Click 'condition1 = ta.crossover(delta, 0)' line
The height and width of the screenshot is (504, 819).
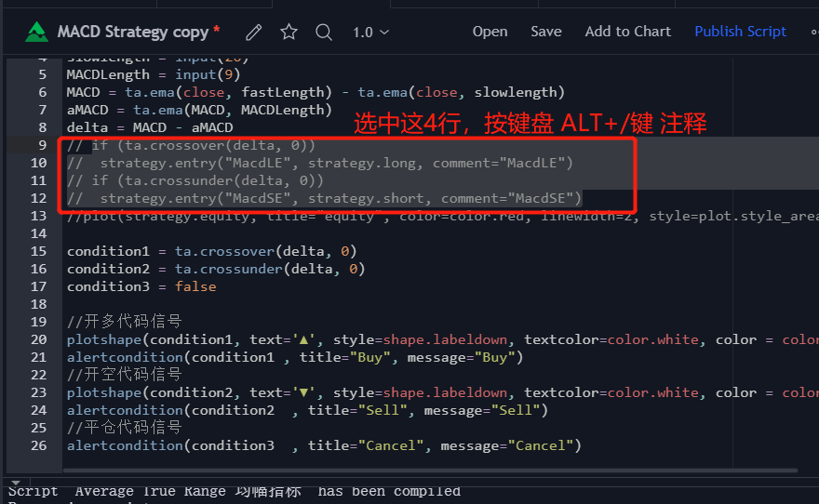point(211,251)
